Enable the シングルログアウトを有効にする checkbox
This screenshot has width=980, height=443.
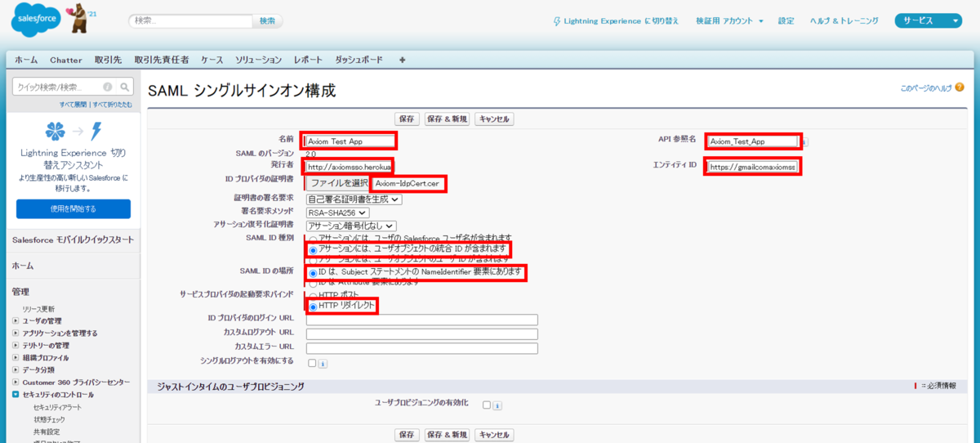pos(312,363)
